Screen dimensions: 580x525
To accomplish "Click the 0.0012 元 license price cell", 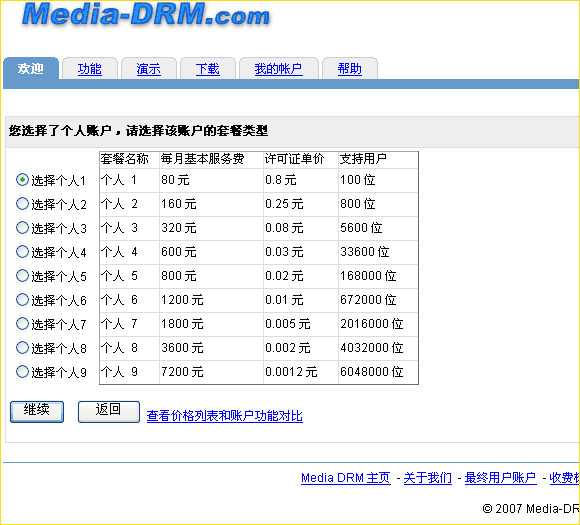I will click(x=301, y=372).
